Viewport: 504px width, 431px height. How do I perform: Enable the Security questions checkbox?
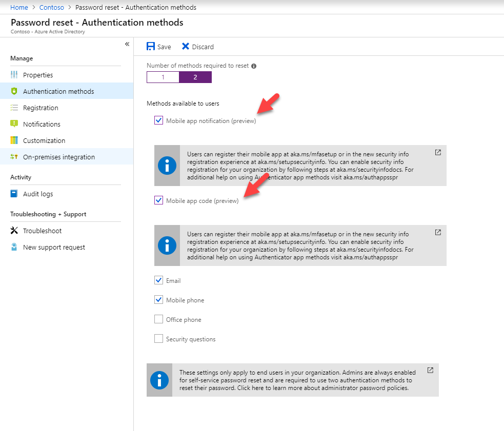point(159,339)
